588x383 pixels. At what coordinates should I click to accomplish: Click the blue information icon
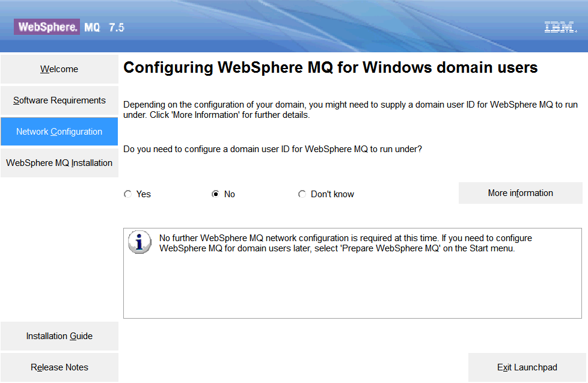click(x=139, y=242)
